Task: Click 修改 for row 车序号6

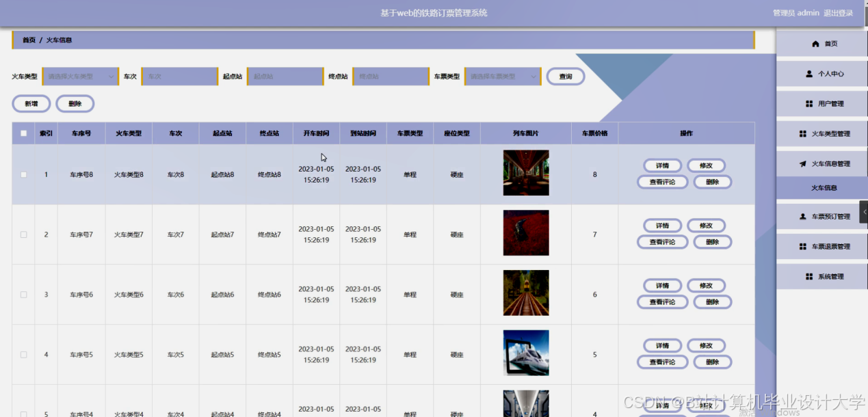Action: click(706, 286)
